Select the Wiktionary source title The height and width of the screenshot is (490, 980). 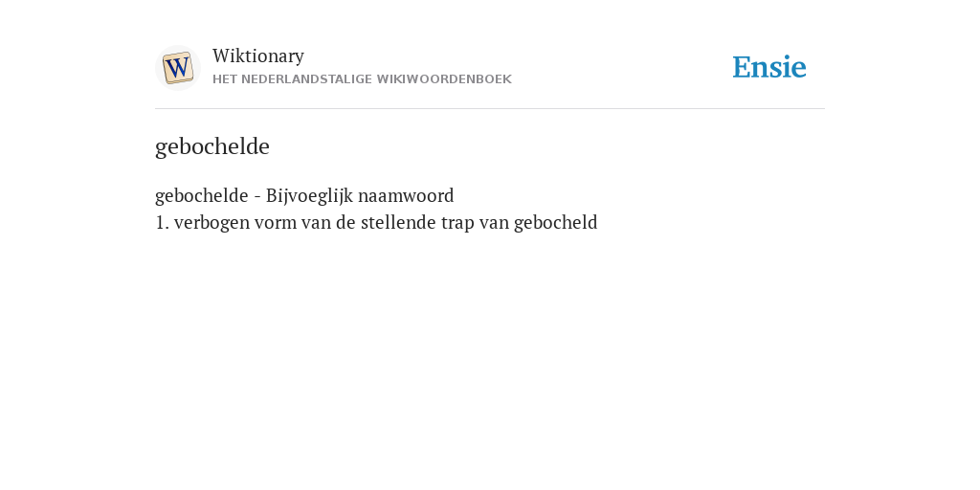pyautogui.click(x=258, y=56)
